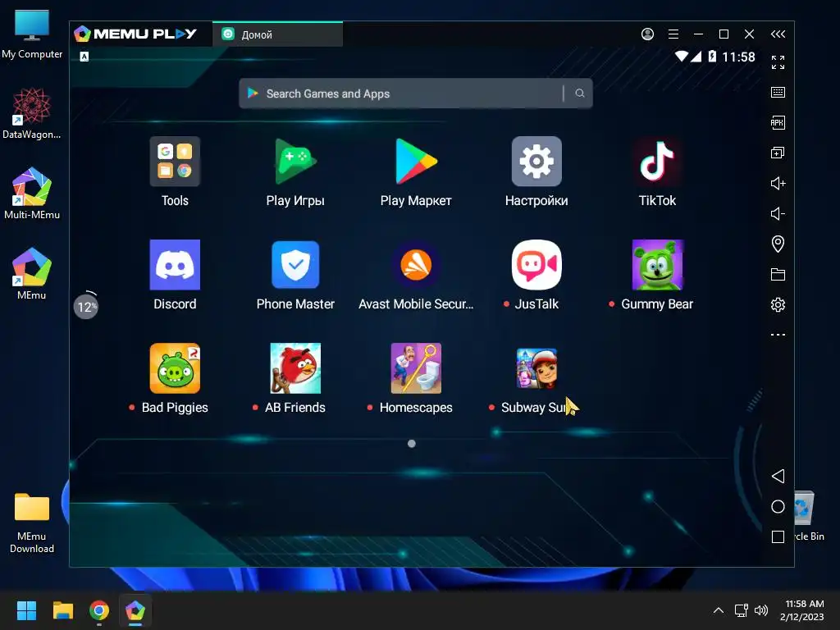Select My Computer desktop icon

click(x=32, y=34)
